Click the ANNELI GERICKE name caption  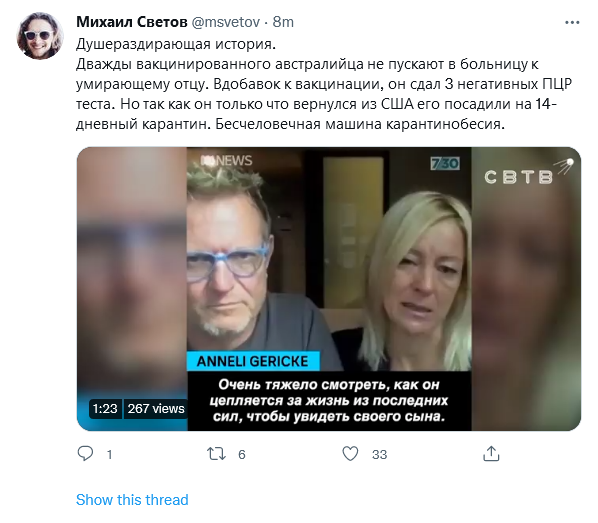point(253,361)
